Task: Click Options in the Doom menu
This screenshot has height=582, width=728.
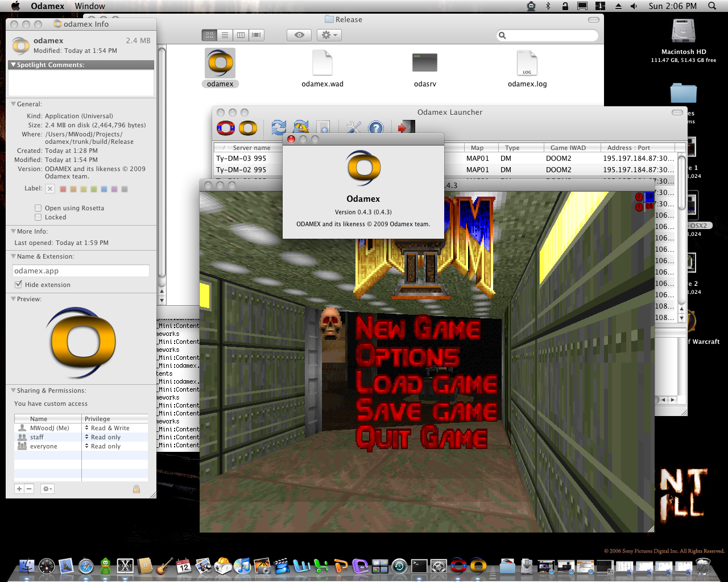Action: [x=408, y=356]
